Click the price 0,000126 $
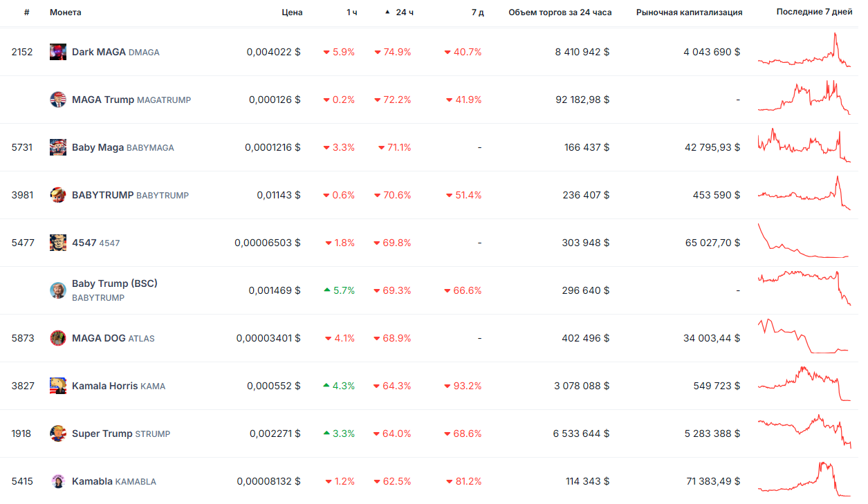The image size is (868, 504). pyautogui.click(x=275, y=100)
